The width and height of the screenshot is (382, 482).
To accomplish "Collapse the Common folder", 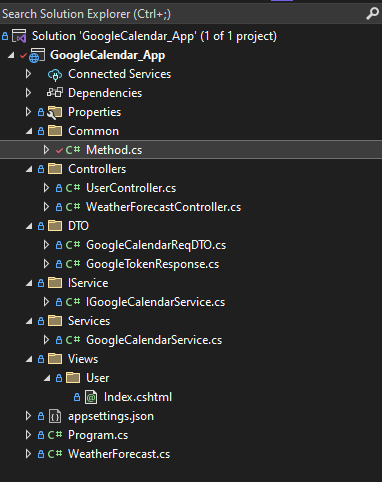I will click(x=29, y=131).
